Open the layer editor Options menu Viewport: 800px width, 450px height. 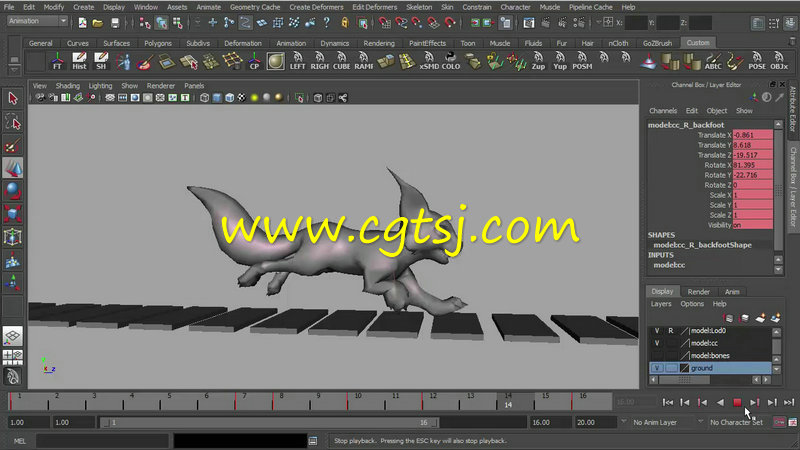[x=692, y=304]
